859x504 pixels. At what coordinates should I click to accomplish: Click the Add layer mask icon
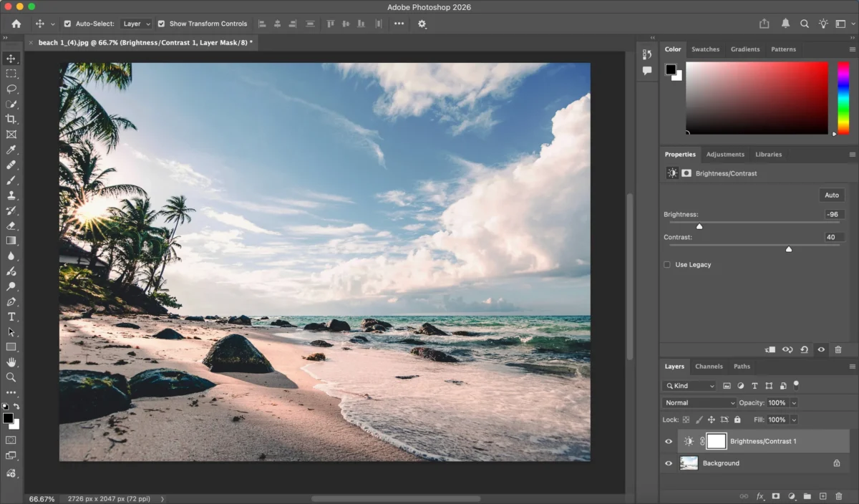pyautogui.click(x=776, y=495)
